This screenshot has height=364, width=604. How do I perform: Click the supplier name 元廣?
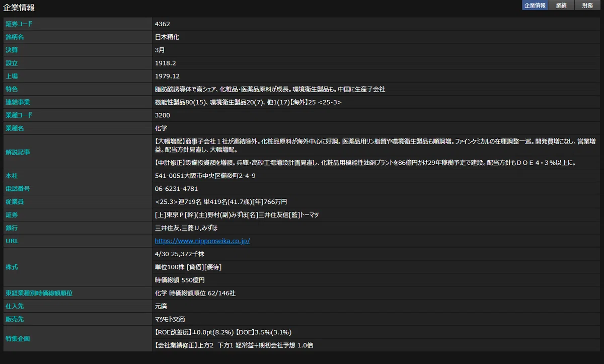coord(161,306)
